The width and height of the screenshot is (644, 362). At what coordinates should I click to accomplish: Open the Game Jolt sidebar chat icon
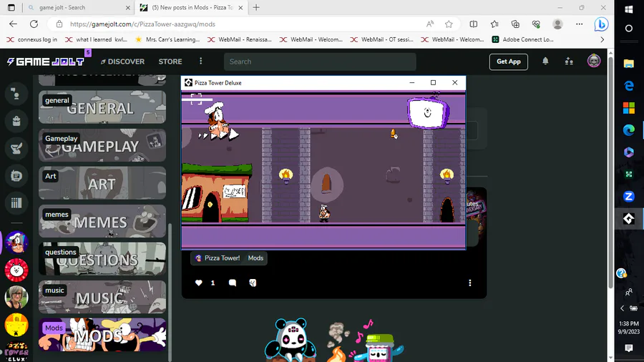(16, 94)
